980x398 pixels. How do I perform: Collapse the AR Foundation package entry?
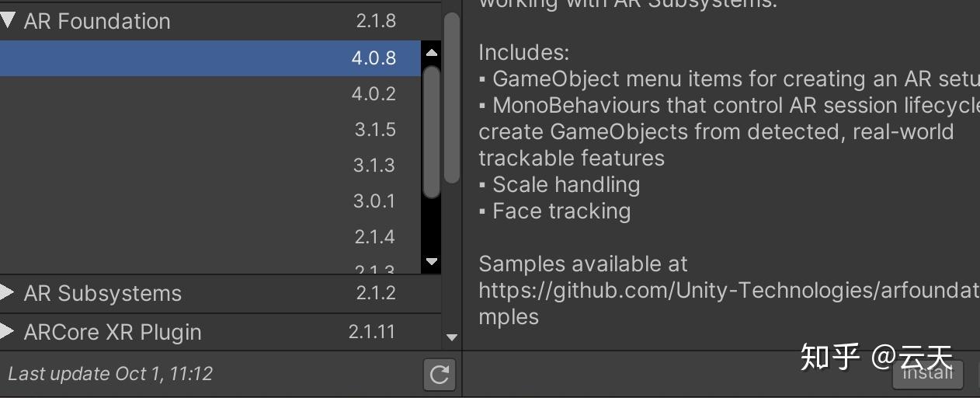[x=9, y=21]
